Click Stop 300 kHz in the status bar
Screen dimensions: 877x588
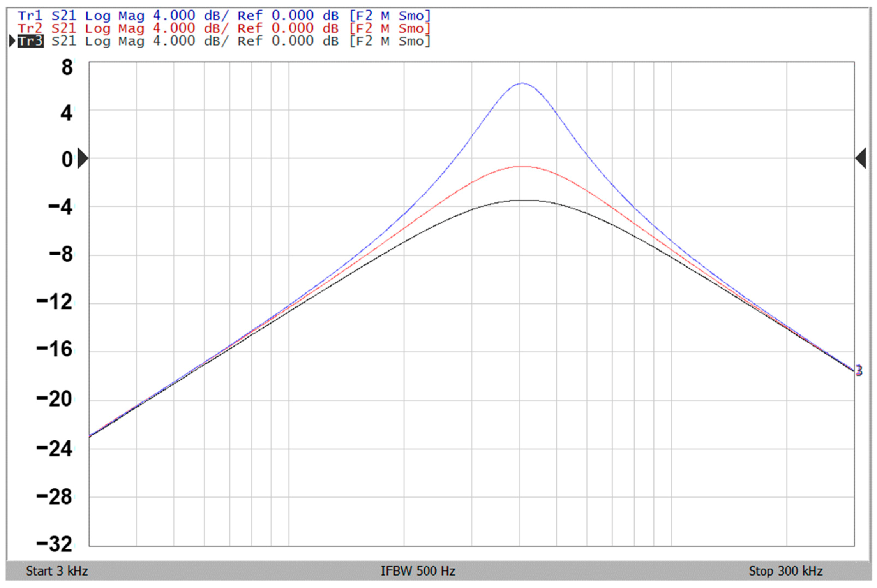tap(785, 571)
